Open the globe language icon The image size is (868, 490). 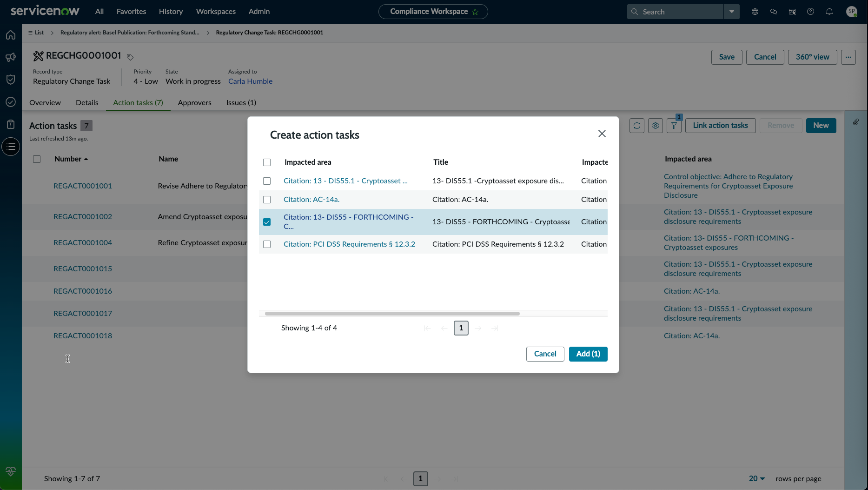click(755, 12)
